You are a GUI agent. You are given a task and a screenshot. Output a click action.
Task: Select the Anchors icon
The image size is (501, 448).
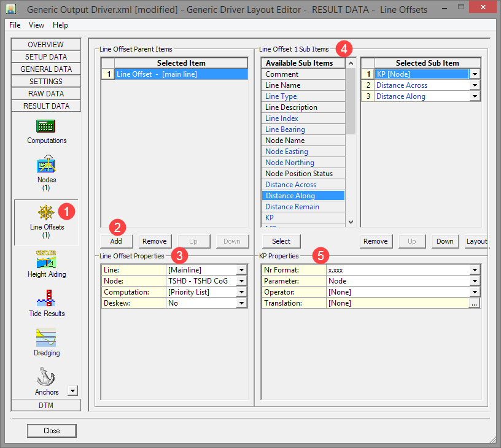[46, 377]
